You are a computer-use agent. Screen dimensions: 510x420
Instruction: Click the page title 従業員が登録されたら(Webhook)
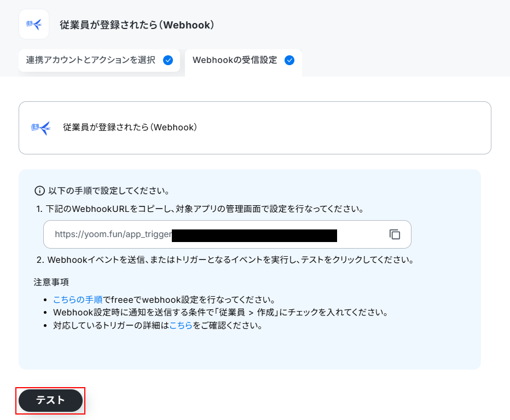tap(137, 25)
